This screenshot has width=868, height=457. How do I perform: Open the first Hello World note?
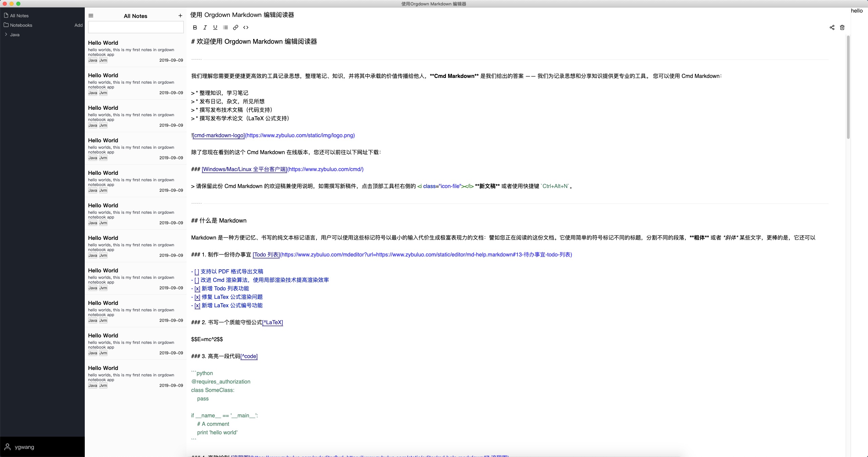(136, 51)
